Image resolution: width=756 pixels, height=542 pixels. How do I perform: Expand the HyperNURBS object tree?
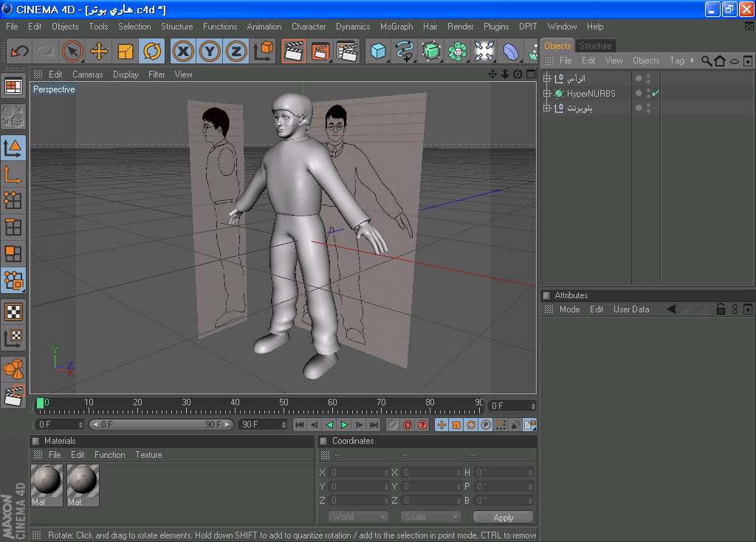pyautogui.click(x=547, y=93)
